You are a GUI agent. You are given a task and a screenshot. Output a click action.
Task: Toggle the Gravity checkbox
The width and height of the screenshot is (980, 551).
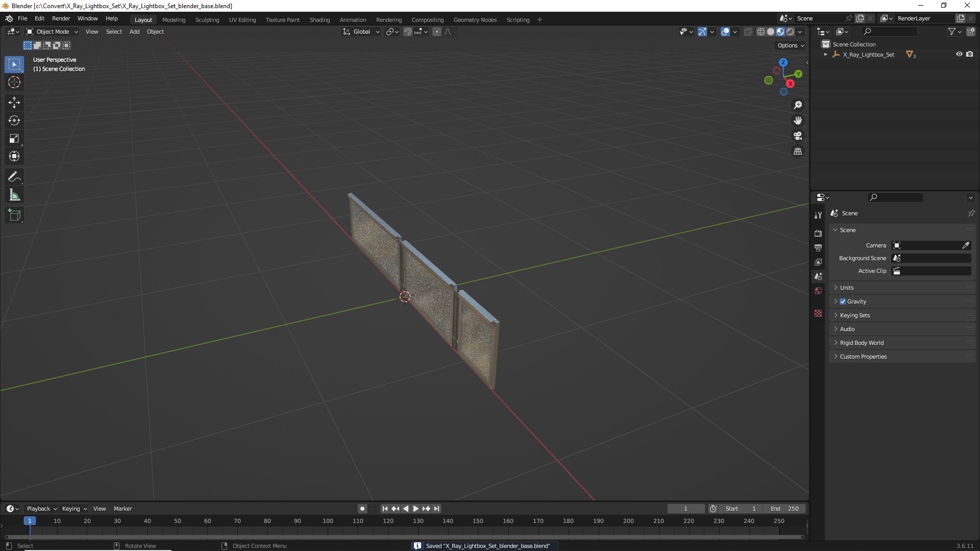(843, 302)
